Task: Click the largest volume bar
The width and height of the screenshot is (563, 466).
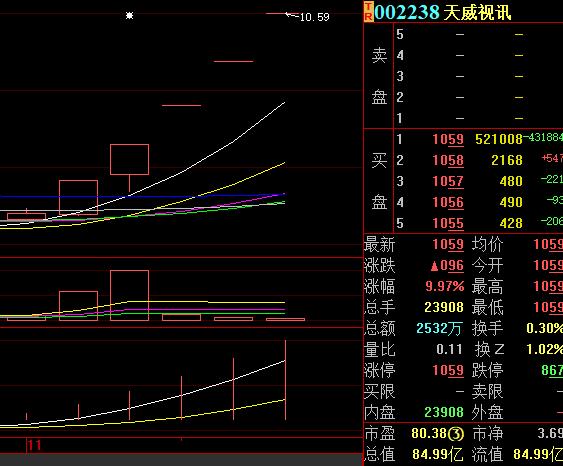Action: (130, 295)
